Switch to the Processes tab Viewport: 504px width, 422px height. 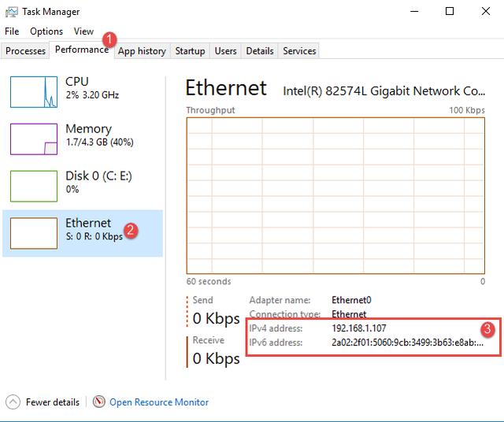click(x=26, y=51)
